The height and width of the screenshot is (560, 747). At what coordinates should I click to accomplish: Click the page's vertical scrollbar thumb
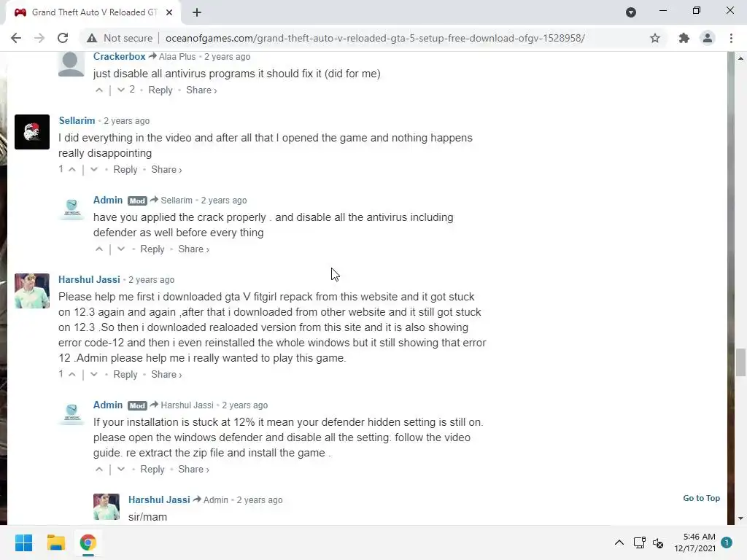[x=740, y=362]
